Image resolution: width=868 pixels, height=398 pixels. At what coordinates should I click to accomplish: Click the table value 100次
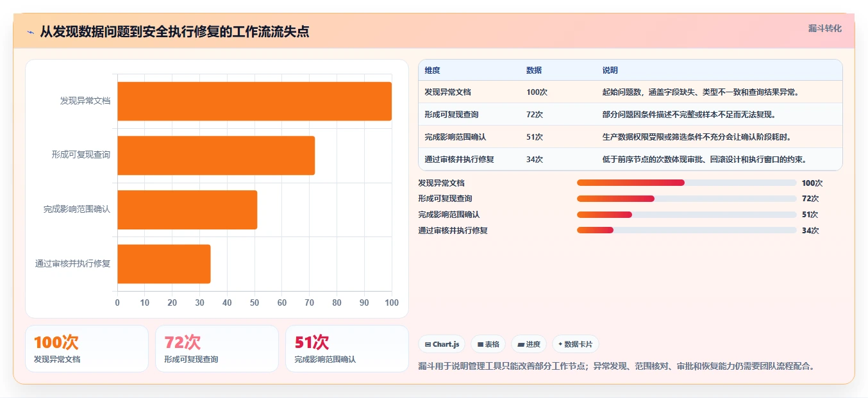[x=537, y=92]
